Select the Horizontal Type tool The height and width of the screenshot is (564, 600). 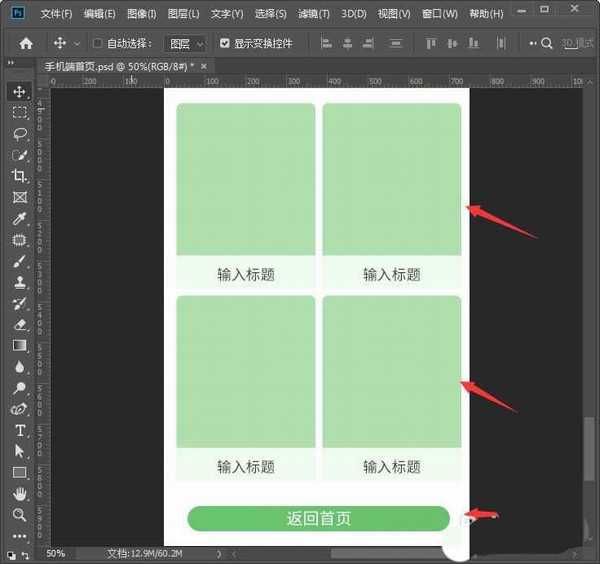point(20,430)
